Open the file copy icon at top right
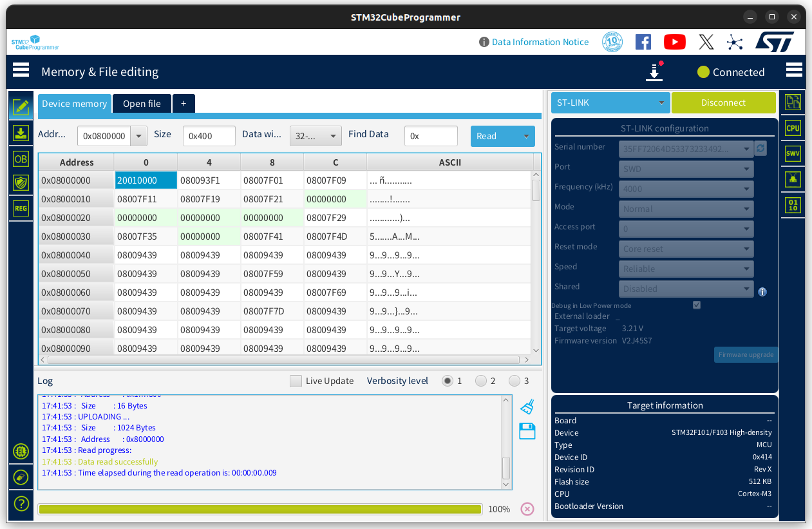 pyautogui.click(x=793, y=102)
